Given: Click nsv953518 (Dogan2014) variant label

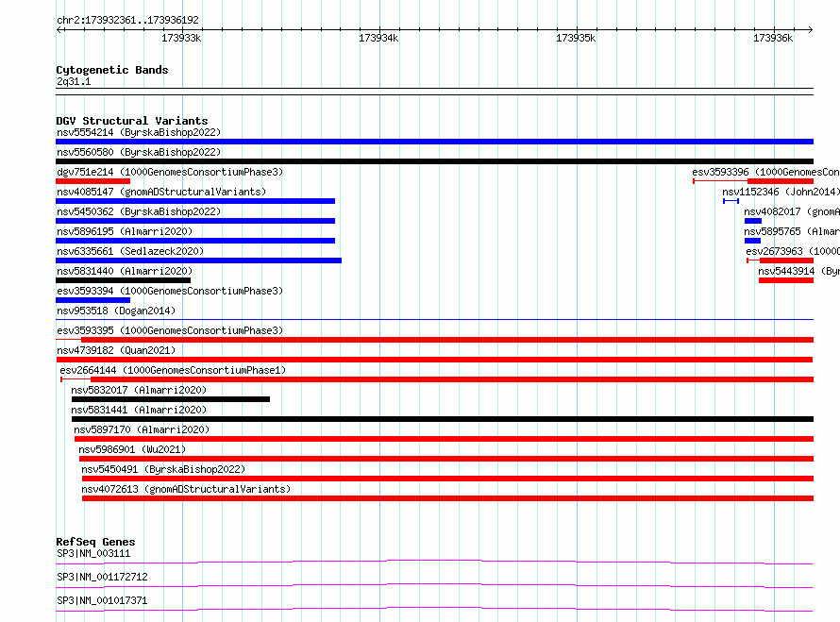Looking at the screenshot, I should [116, 311].
